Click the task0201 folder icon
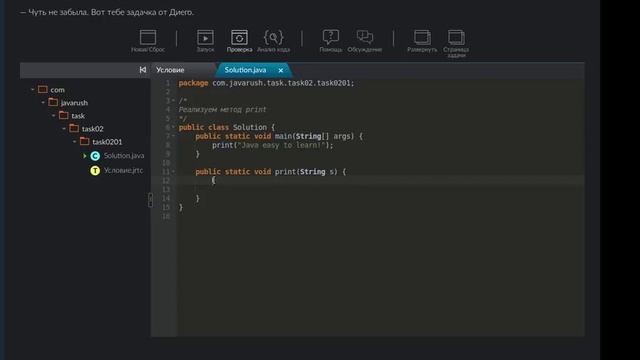Screen dimensions: 640x360 84,141
